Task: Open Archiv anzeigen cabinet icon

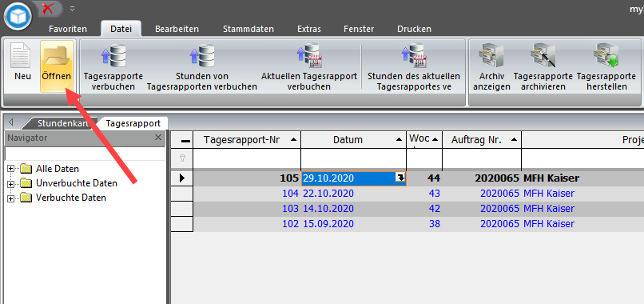Action: pyautogui.click(x=491, y=55)
